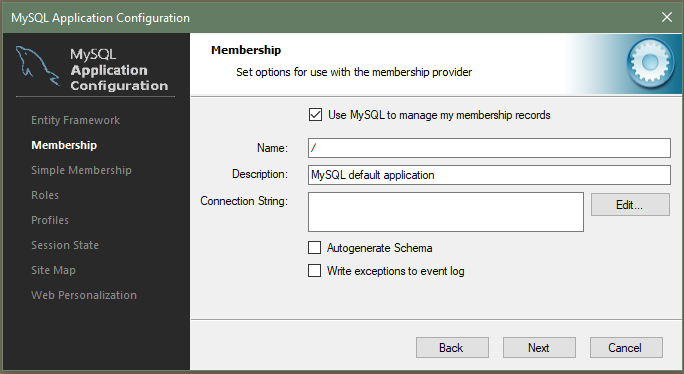Enable Write exceptions to event log
Image resolution: width=684 pixels, height=374 pixels.
click(x=315, y=271)
